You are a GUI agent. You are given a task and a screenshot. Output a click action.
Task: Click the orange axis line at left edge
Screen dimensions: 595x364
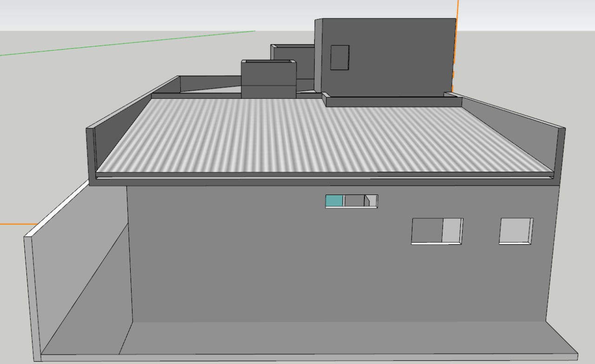(x=14, y=224)
